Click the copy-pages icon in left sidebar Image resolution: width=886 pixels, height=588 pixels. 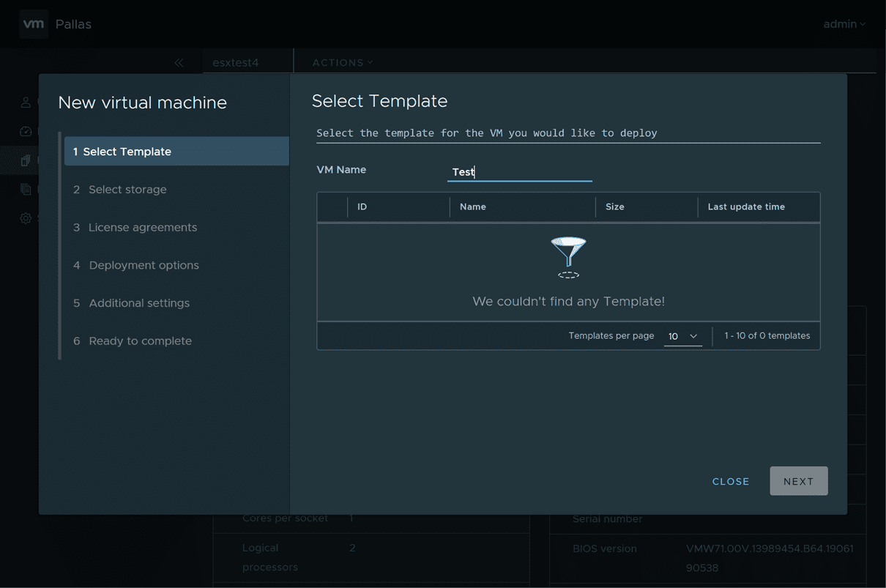pyautogui.click(x=26, y=190)
